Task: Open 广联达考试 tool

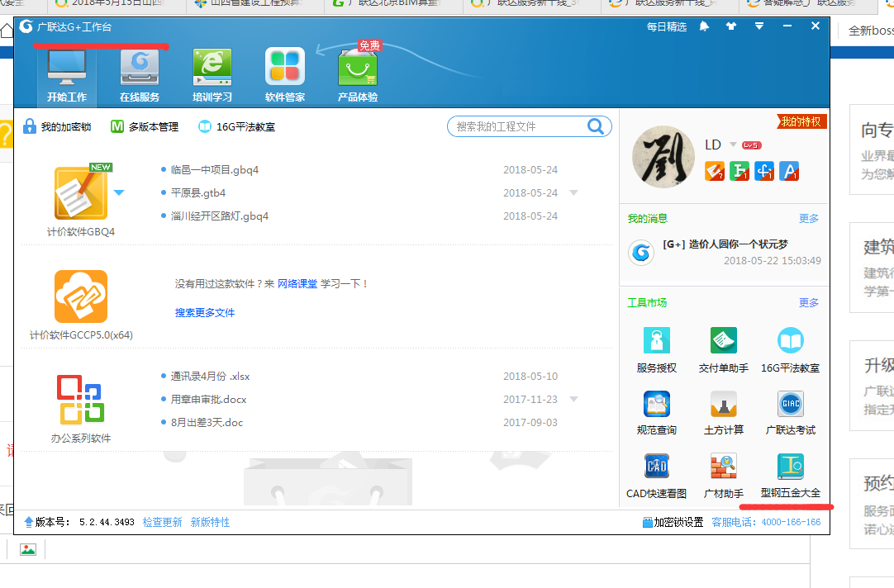Action: pos(790,413)
